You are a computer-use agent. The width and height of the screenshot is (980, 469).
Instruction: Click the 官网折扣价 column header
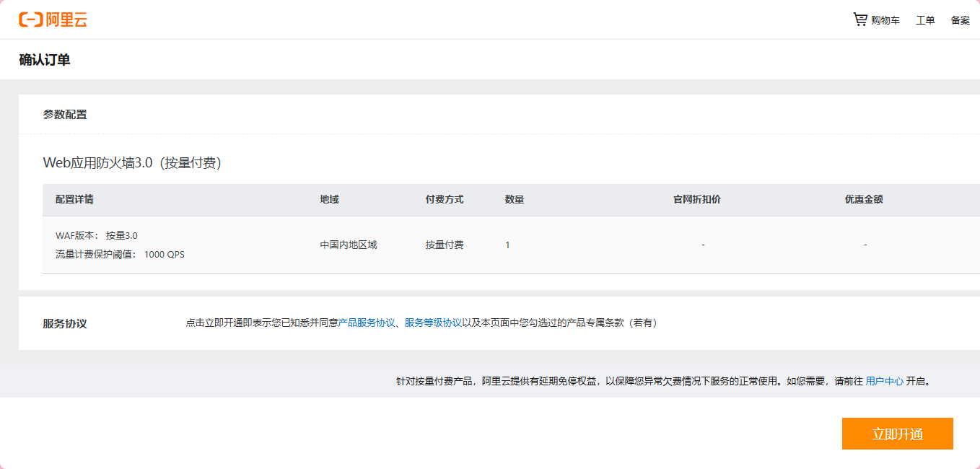(697, 199)
